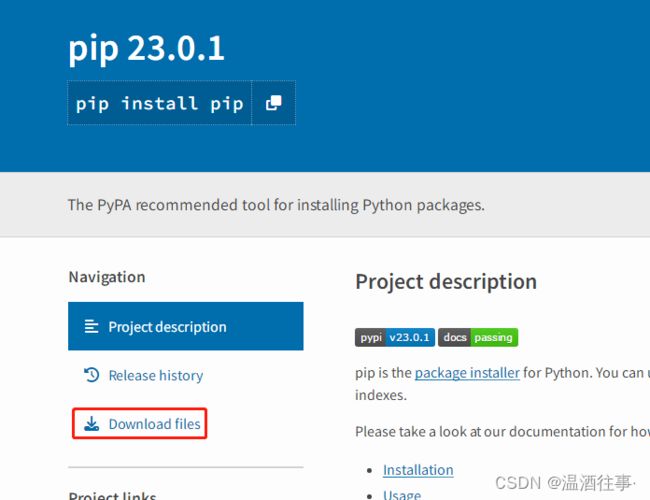Open the Release history tab
The image size is (650, 500).
(x=155, y=375)
